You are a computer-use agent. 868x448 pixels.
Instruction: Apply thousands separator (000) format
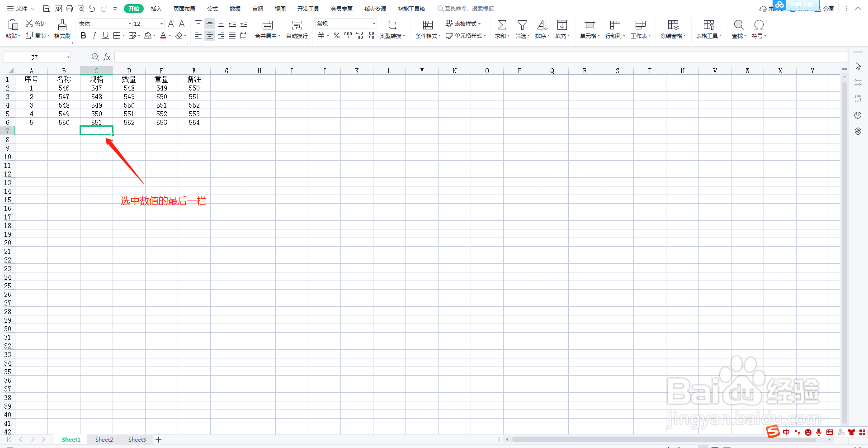[348, 35]
